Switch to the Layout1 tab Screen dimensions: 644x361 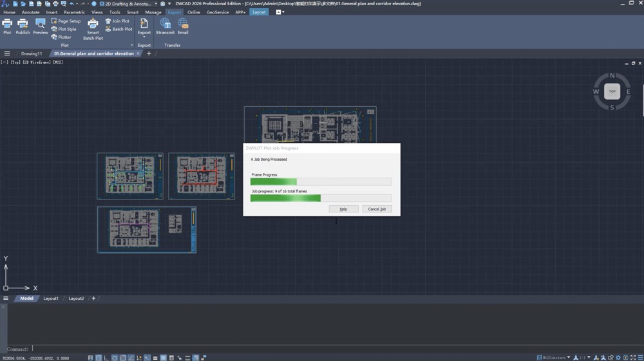50,299
